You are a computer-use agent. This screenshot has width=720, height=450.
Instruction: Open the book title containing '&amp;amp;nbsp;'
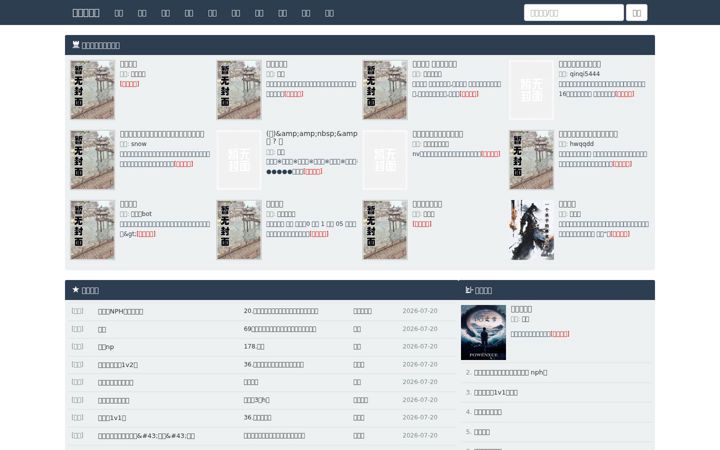(x=312, y=137)
